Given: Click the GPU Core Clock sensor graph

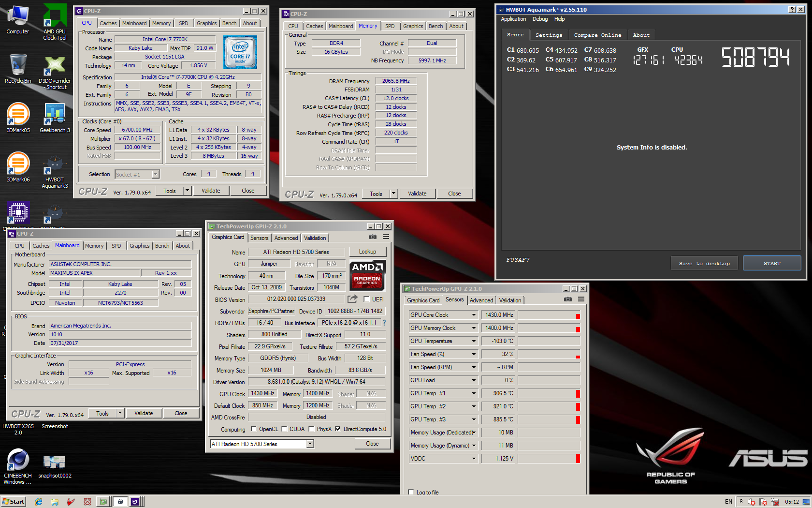Looking at the screenshot, I should point(549,315).
